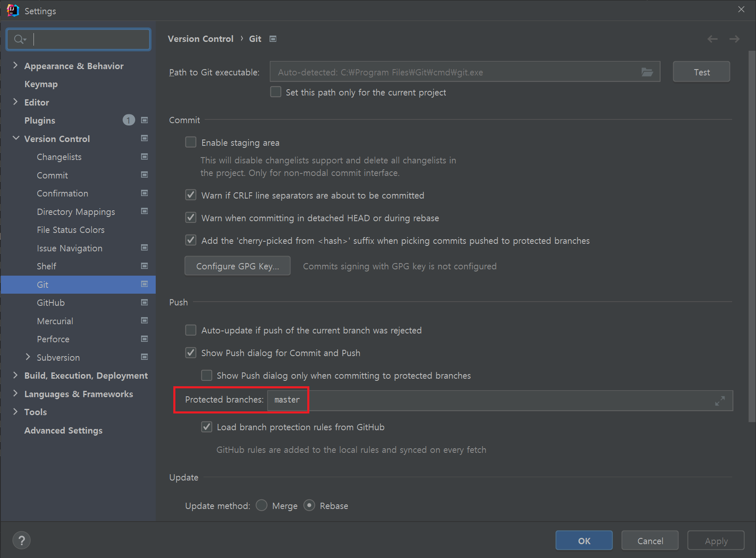Image resolution: width=756 pixels, height=558 pixels.
Task: Focus the settings search input field
Action: (79, 39)
